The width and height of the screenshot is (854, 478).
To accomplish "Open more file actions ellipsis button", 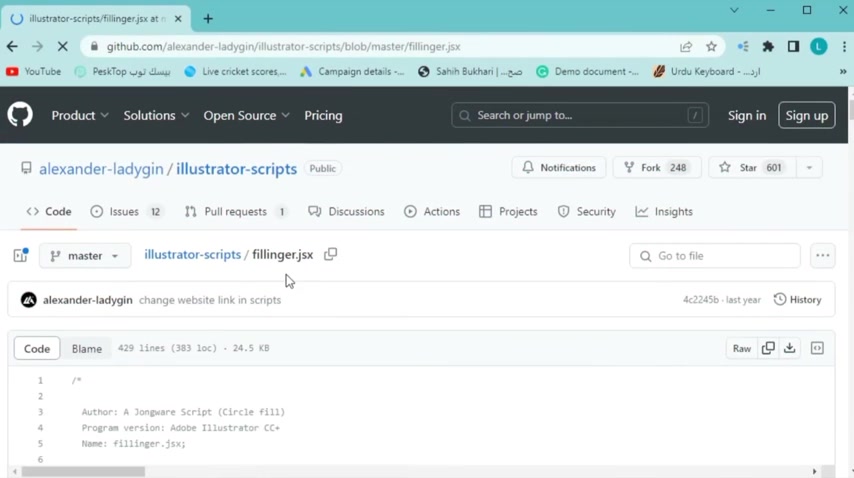I will click(822, 255).
